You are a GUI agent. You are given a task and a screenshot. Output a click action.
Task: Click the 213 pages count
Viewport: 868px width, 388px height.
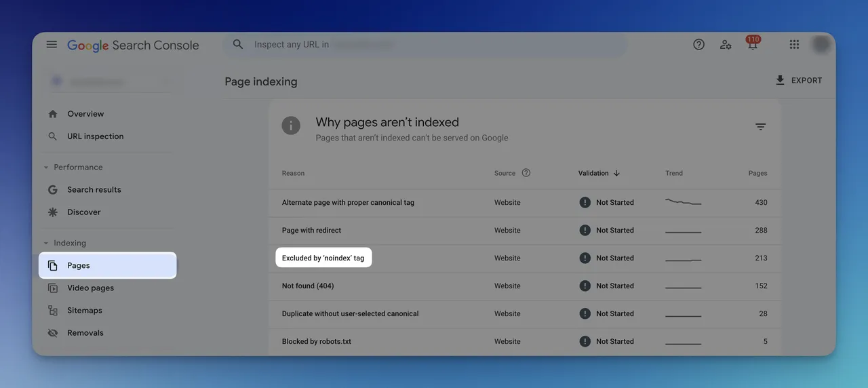coord(761,258)
